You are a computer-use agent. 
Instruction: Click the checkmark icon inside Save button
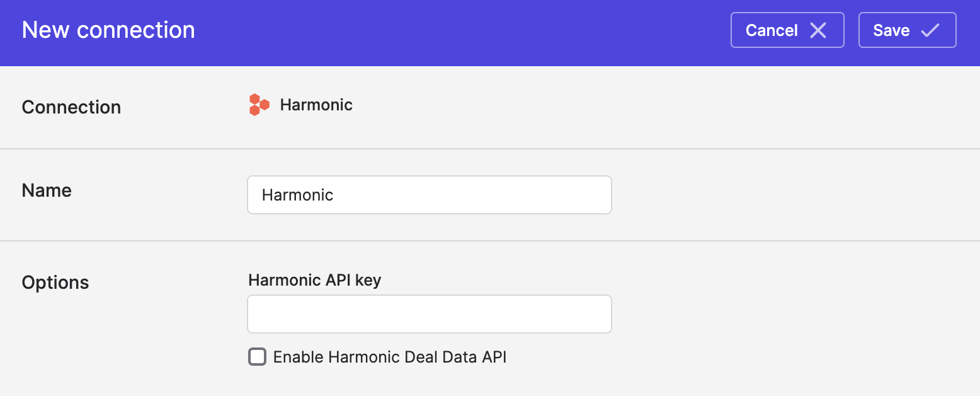930,30
